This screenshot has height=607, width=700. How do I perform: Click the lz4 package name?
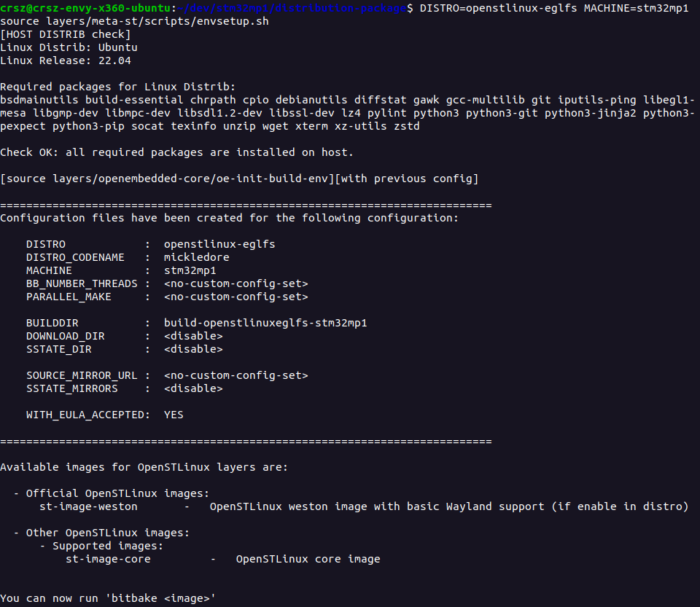pyautogui.click(x=351, y=113)
